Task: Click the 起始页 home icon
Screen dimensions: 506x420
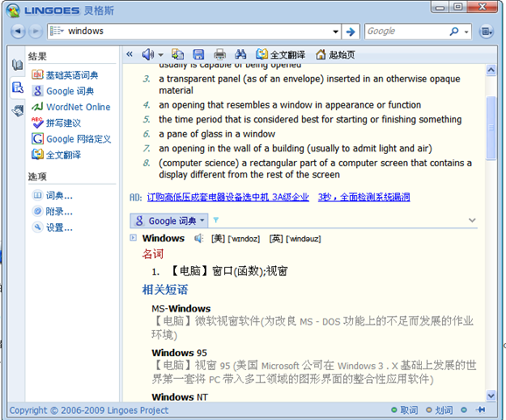Action: pyautogui.click(x=335, y=54)
